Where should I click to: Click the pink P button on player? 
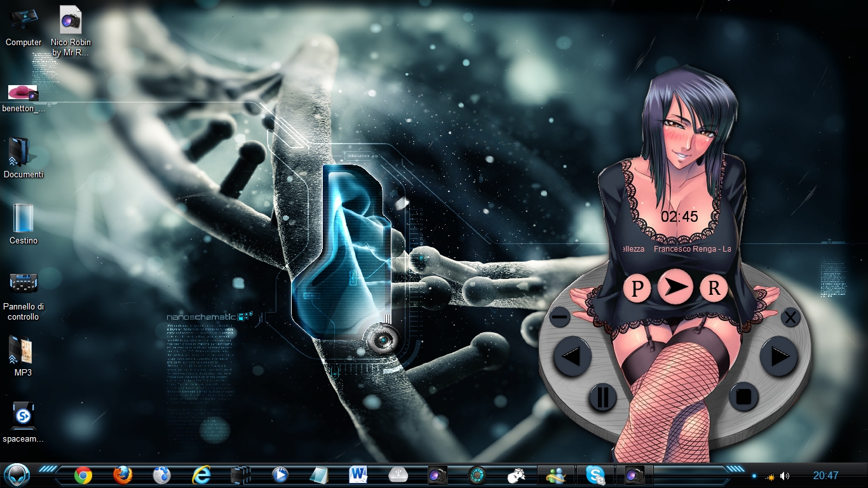pos(637,288)
